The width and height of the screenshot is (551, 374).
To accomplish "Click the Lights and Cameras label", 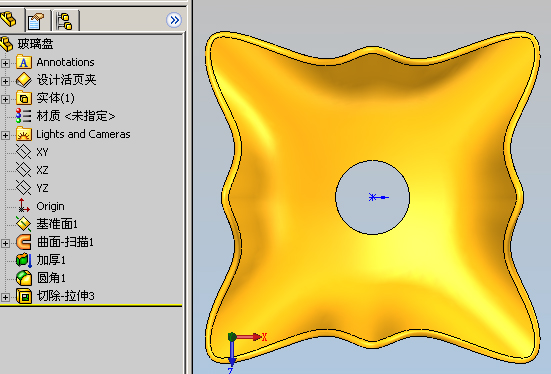I will pyautogui.click(x=83, y=134).
